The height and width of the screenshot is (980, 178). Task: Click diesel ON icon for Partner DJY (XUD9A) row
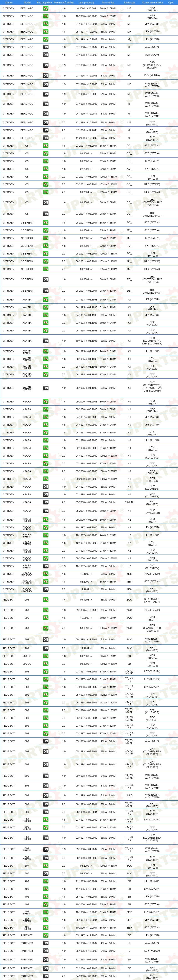(x=46, y=951)
